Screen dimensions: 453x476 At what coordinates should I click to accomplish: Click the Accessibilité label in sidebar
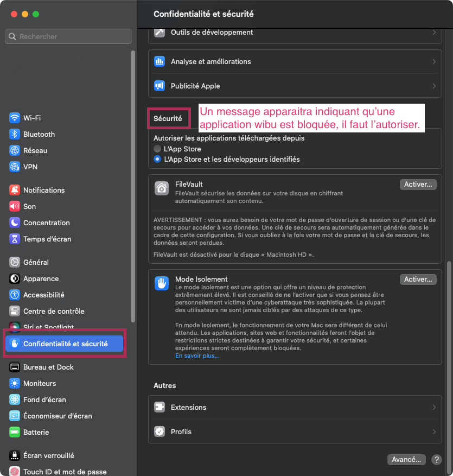[44, 295]
